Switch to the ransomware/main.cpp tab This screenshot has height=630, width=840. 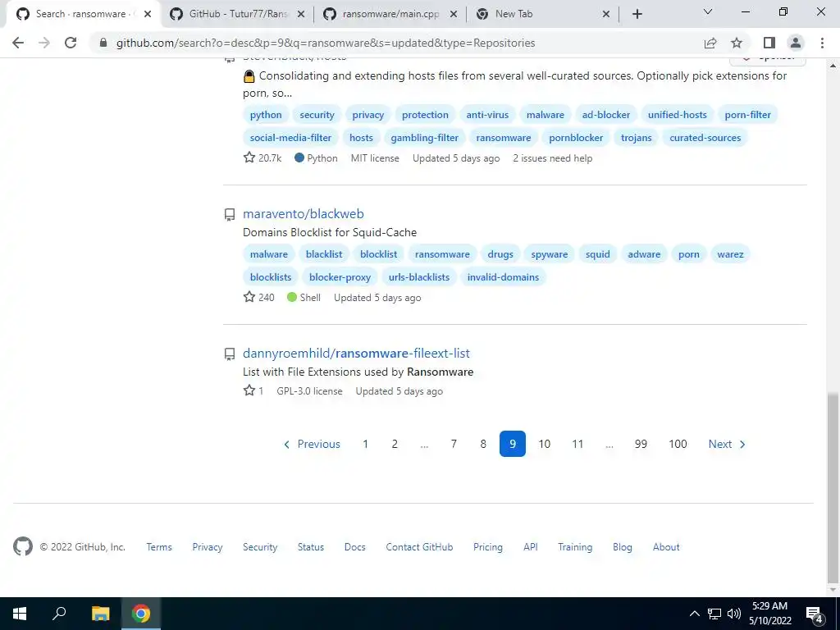(x=390, y=14)
